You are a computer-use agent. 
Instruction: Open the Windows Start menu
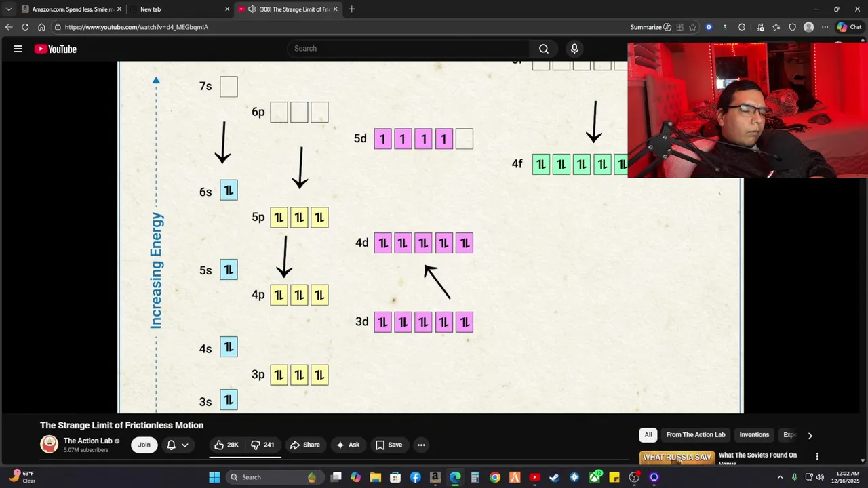(x=214, y=477)
